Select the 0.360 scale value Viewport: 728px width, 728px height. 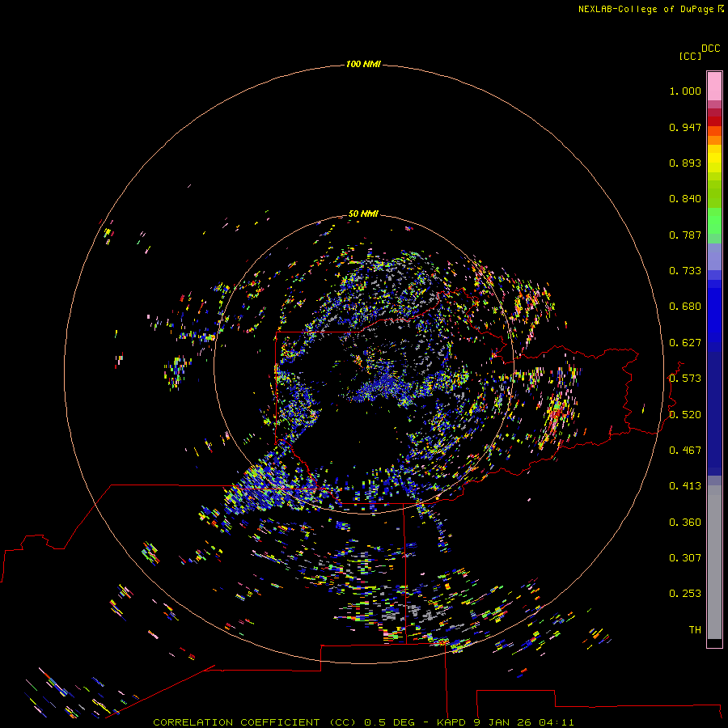click(685, 523)
